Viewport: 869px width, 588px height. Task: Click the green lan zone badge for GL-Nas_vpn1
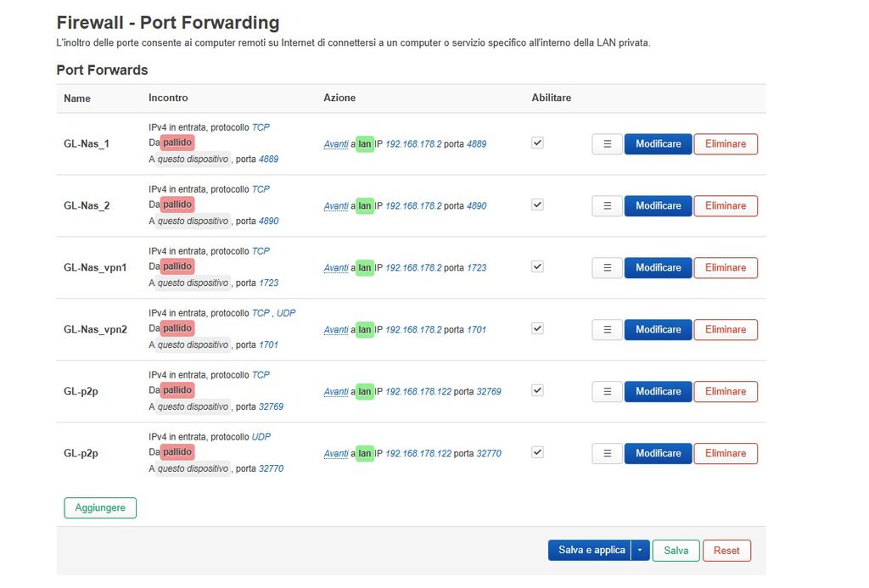(x=365, y=268)
